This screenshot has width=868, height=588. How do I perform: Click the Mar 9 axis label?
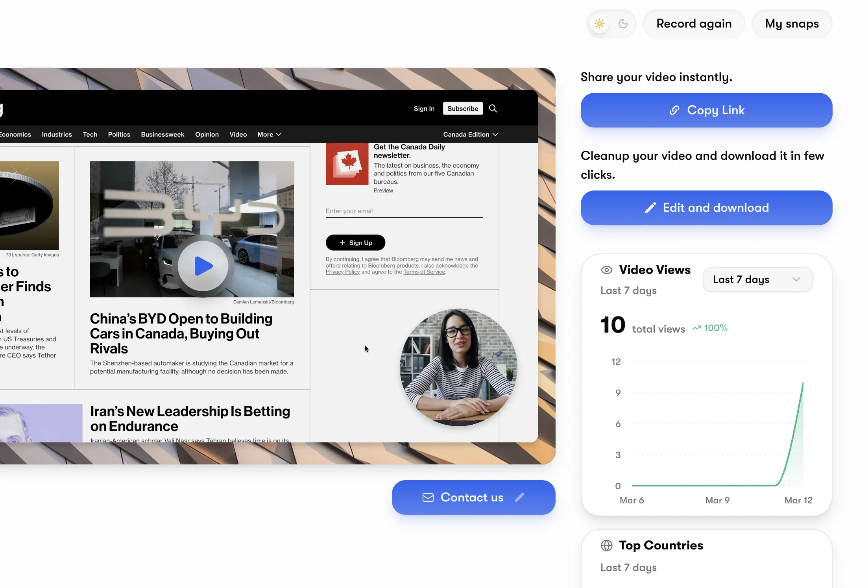[717, 500]
